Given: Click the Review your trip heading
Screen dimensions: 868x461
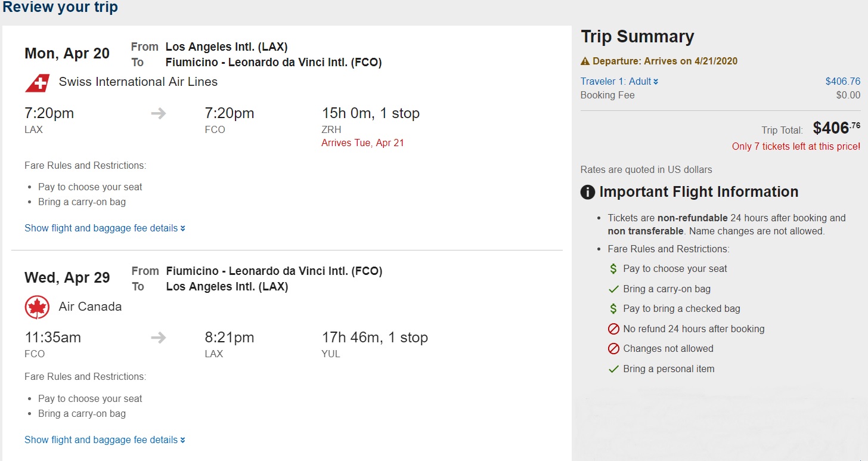Looking at the screenshot, I should [60, 8].
